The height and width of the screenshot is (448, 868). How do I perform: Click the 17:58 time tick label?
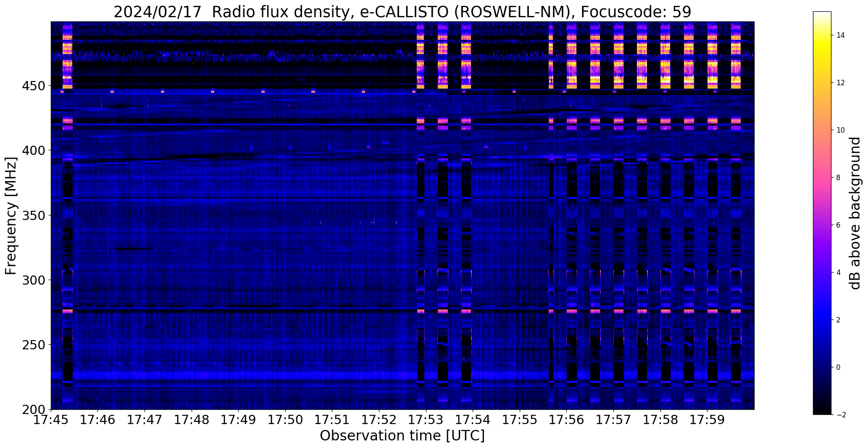(x=660, y=420)
